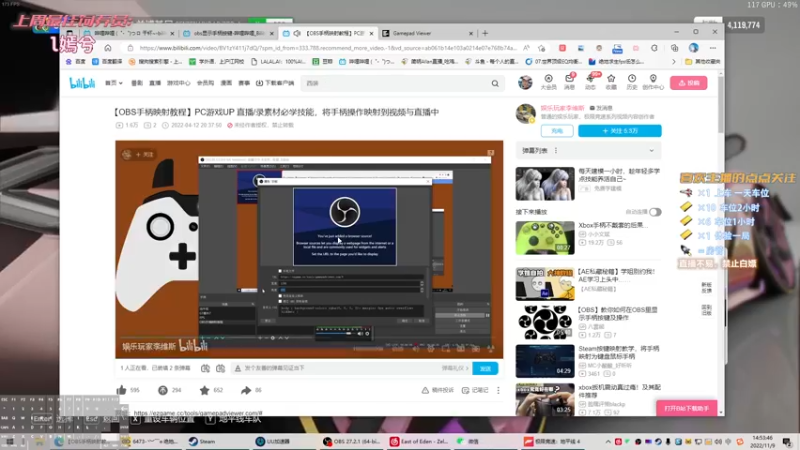Viewport: 800px width, 450px height.
Task: Show hidden system tray icons chevron
Action: pyautogui.click(x=608, y=442)
